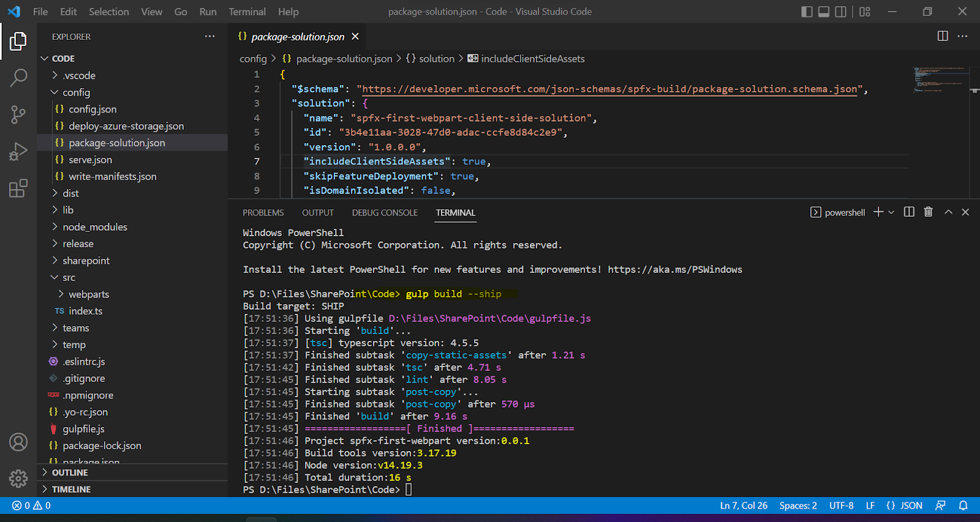
Task: Switch to the DEBUG CONSOLE tab
Action: click(x=385, y=212)
